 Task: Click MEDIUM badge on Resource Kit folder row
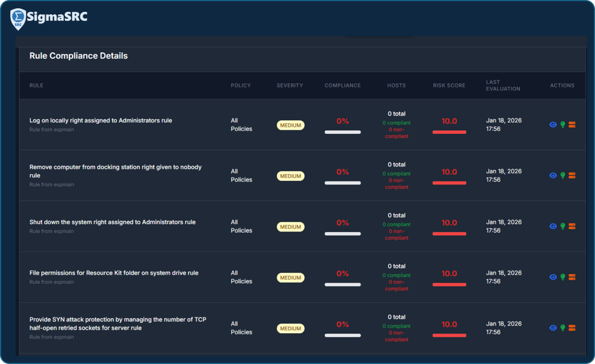[x=291, y=278]
